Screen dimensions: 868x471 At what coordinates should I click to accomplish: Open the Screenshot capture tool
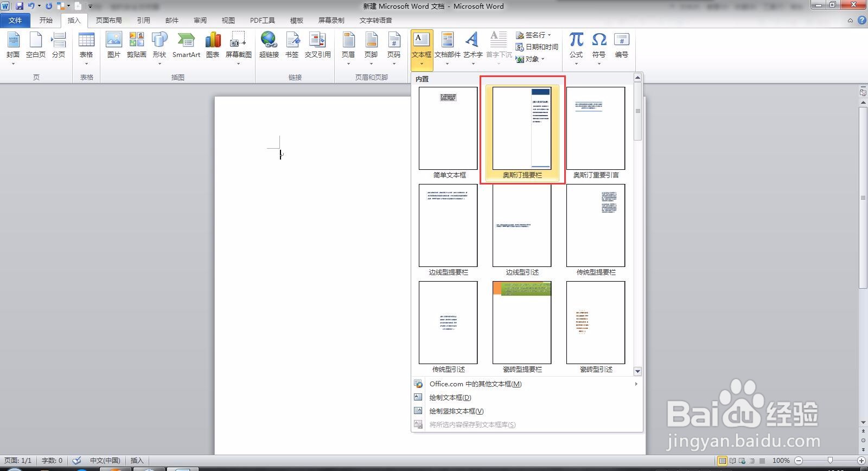(x=238, y=48)
